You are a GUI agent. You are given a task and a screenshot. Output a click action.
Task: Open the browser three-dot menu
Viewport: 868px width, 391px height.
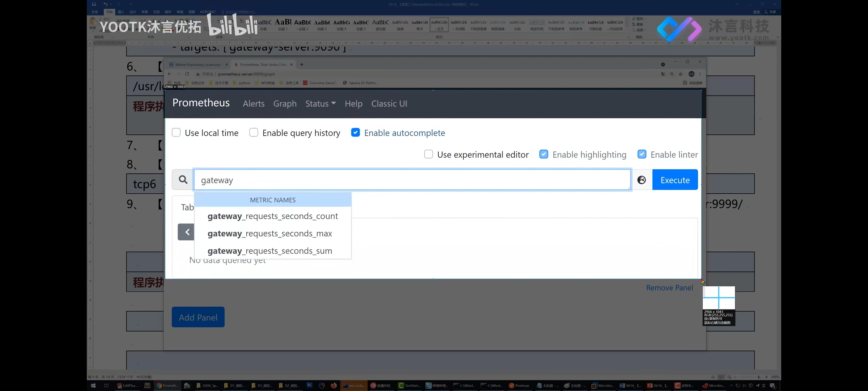(700, 74)
